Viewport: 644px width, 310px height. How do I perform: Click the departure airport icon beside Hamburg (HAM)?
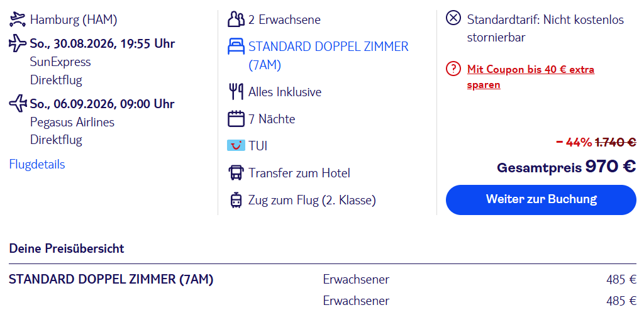click(x=18, y=19)
